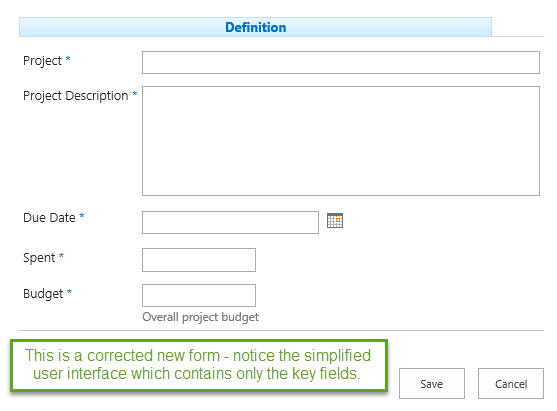Click the required asterisk beside Due Date

click(x=82, y=216)
